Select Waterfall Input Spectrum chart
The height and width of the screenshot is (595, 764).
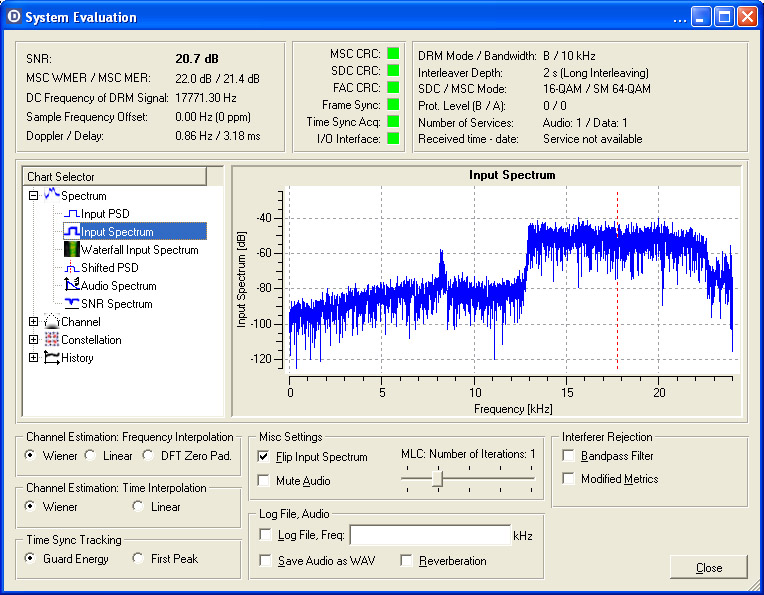(140, 250)
